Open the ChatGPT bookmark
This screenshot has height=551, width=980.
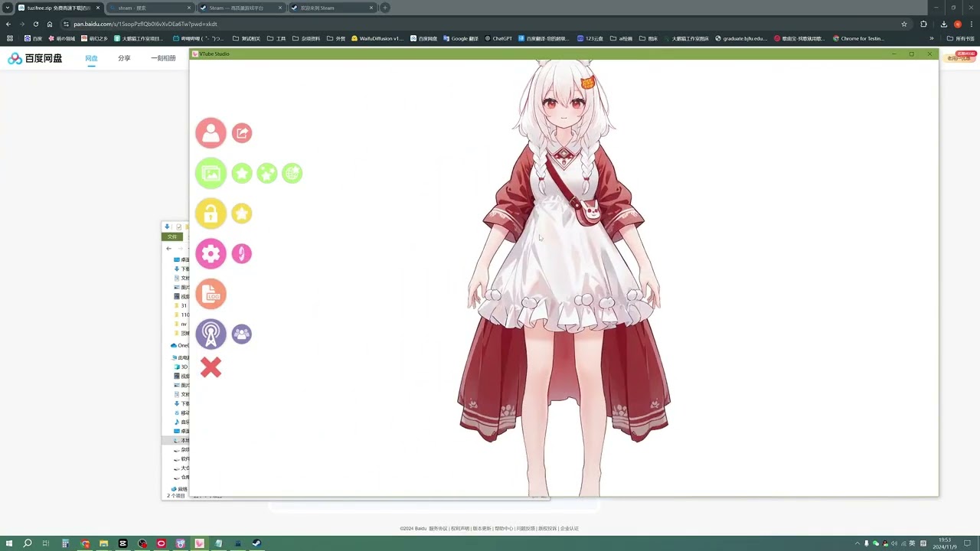pyautogui.click(x=498, y=38)
